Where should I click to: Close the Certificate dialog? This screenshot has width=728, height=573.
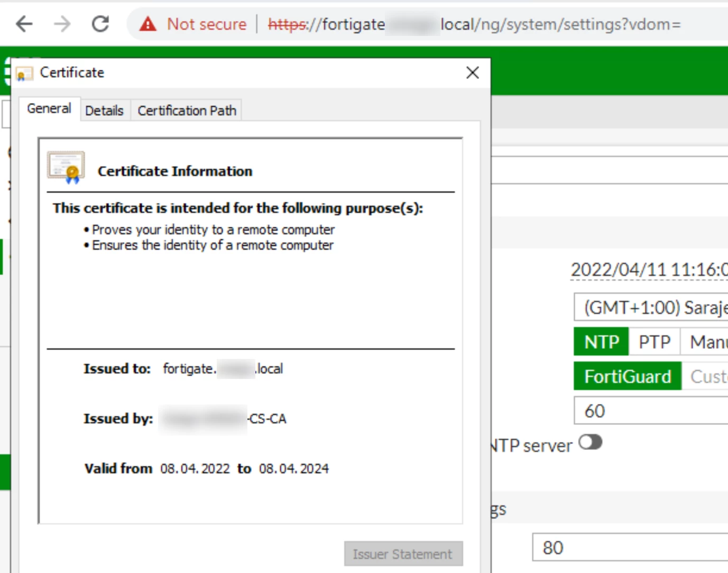(473, 72)
